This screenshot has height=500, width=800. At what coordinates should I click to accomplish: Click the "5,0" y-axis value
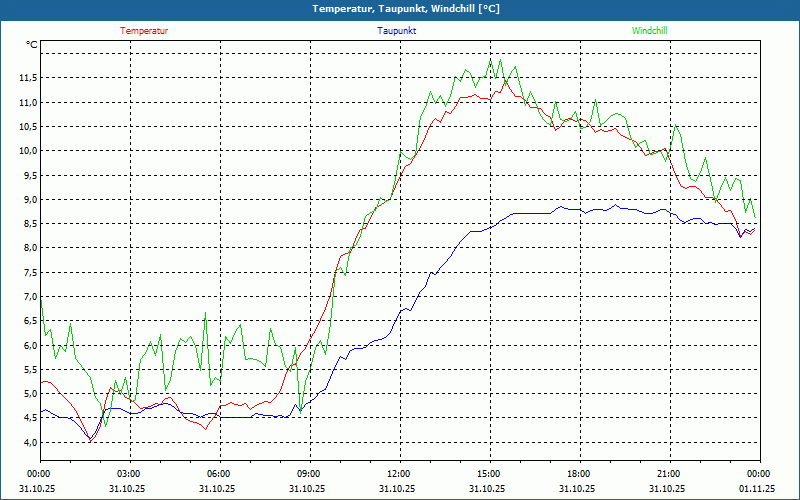[x=30, y=394]
